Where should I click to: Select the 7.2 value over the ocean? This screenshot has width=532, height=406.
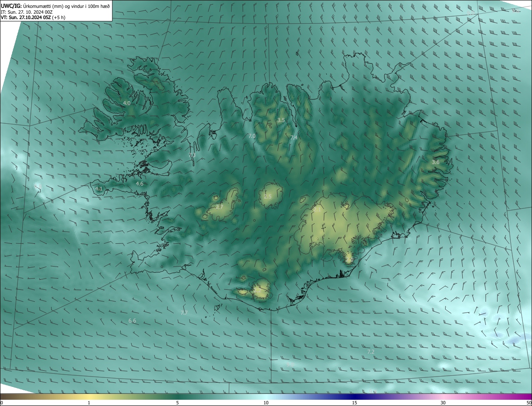(x=371, y=352)
